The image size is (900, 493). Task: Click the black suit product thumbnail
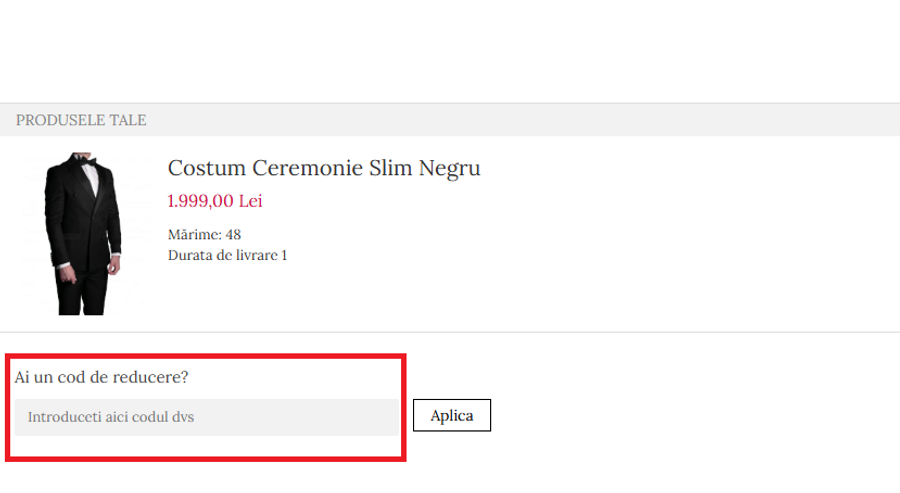[x=83, y=233]
